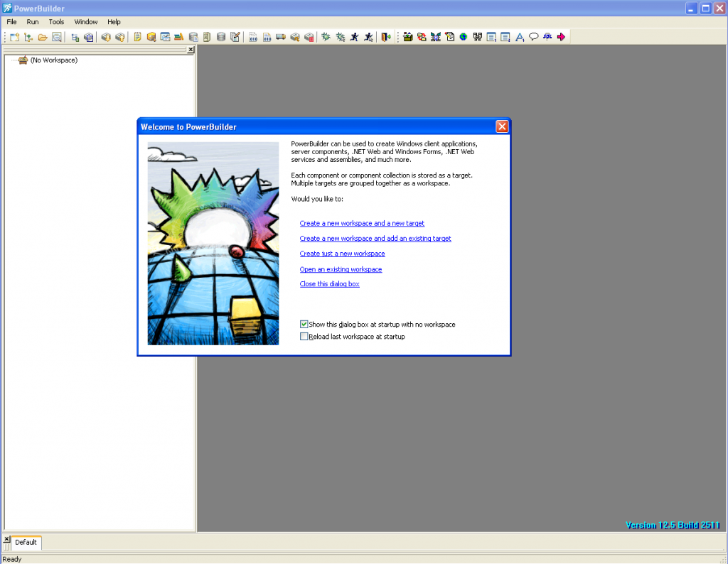728x564 pixels.
Task: Click the globe toolbar icon
Action: 464,37
